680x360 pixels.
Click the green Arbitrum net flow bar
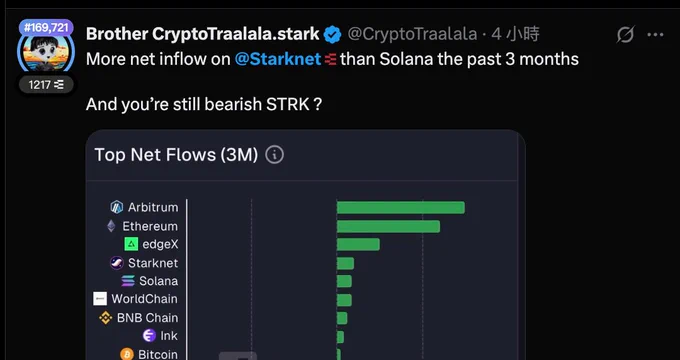pos(401,207)
